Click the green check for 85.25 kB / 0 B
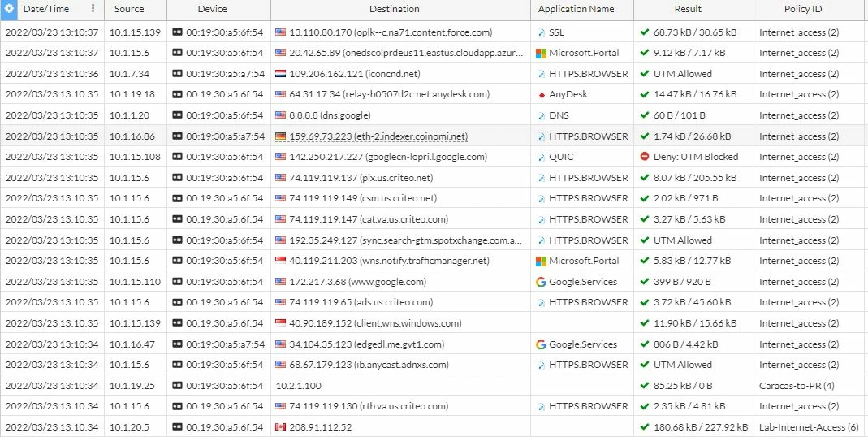The image size is (868, 437). (x=645, y=386)
